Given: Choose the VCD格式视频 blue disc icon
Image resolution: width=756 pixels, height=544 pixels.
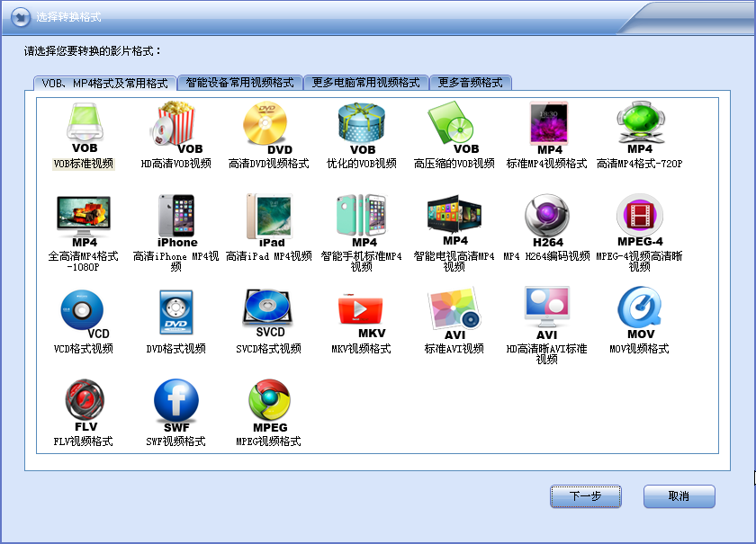Looking at the screenshot, I should 85,314.
